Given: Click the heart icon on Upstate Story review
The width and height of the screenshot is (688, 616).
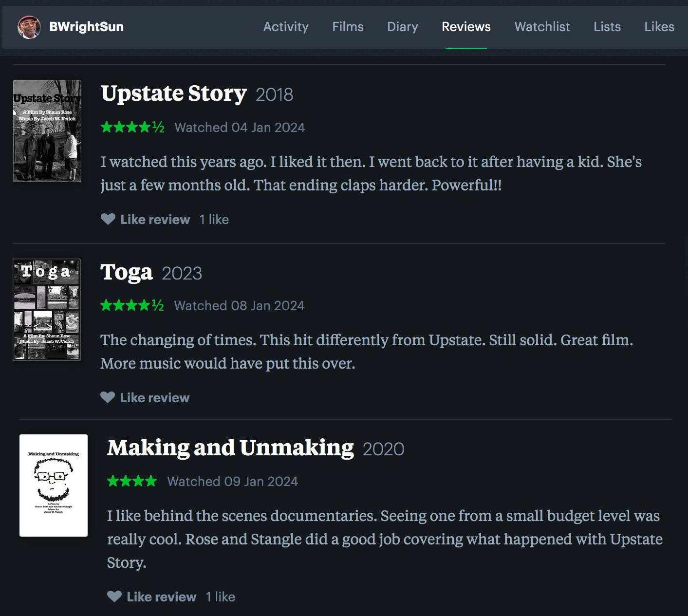Looking at the screenshot, I should pos(108,219).
